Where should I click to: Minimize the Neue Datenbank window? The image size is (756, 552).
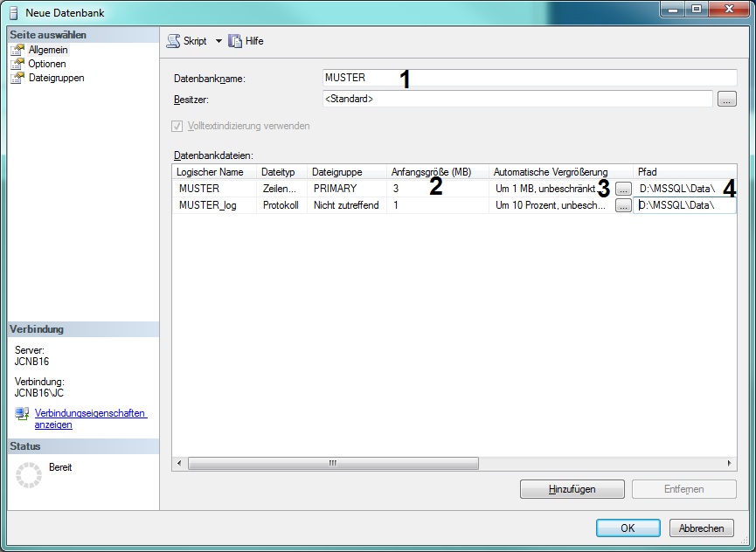673,9
